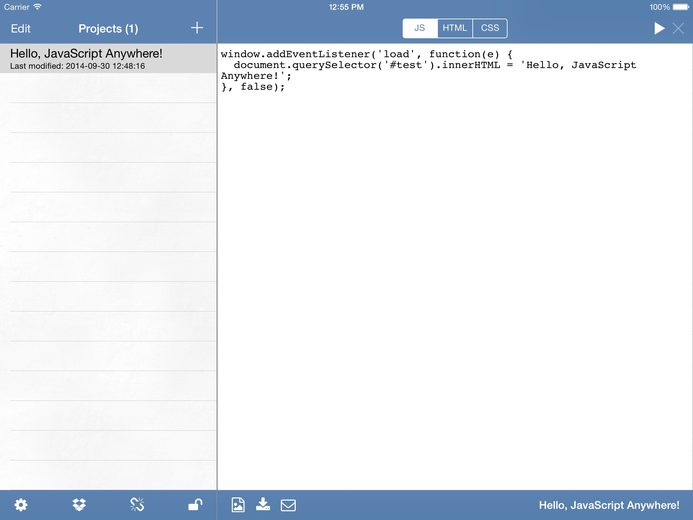Tap the broken link unlink icon
Image resolution: width=693 pixels, height=520 pixels.
coord(137,505)
